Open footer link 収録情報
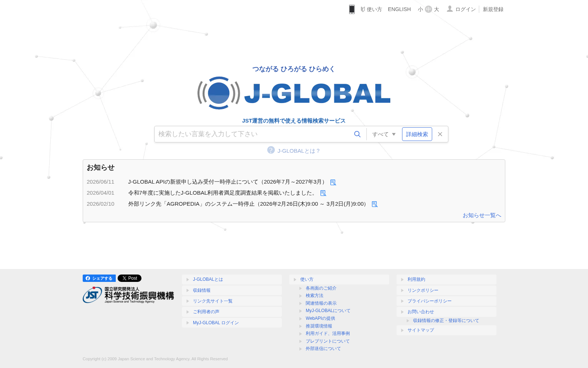 click(232, 290)
